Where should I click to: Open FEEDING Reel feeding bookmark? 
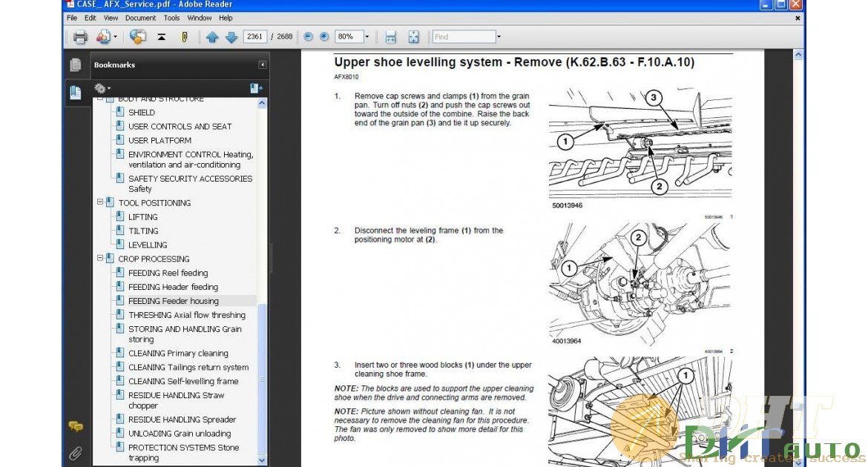click(x=168, y=273)
